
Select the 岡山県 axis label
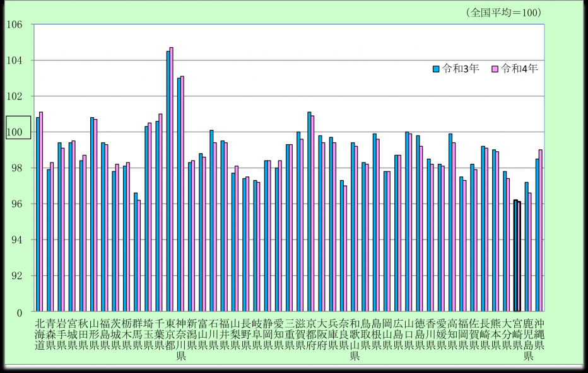point(388,335)
